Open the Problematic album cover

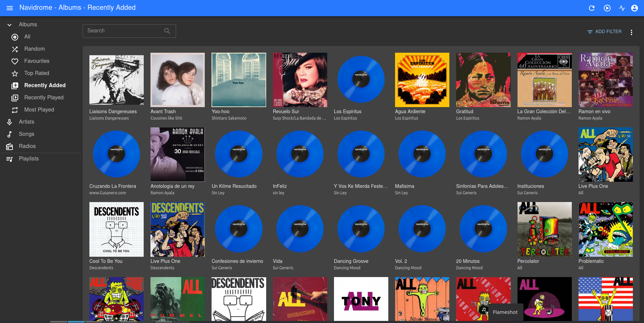click(x=606, y=229)
